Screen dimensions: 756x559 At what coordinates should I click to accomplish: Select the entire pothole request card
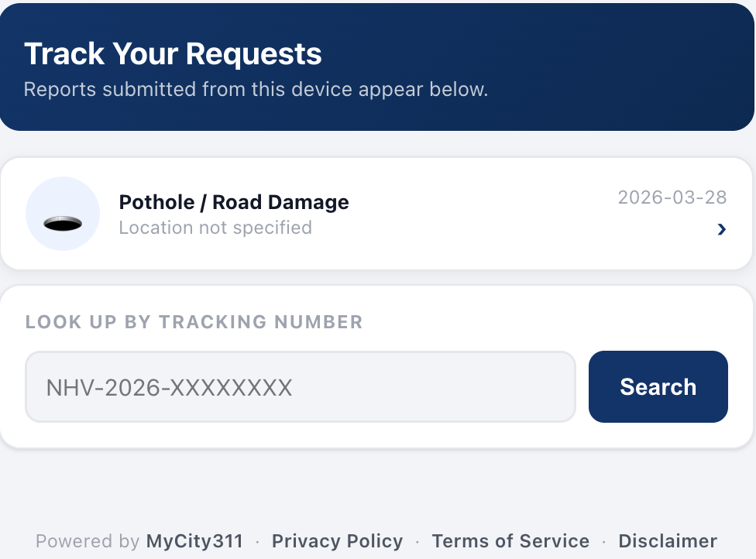click(378, 214)
